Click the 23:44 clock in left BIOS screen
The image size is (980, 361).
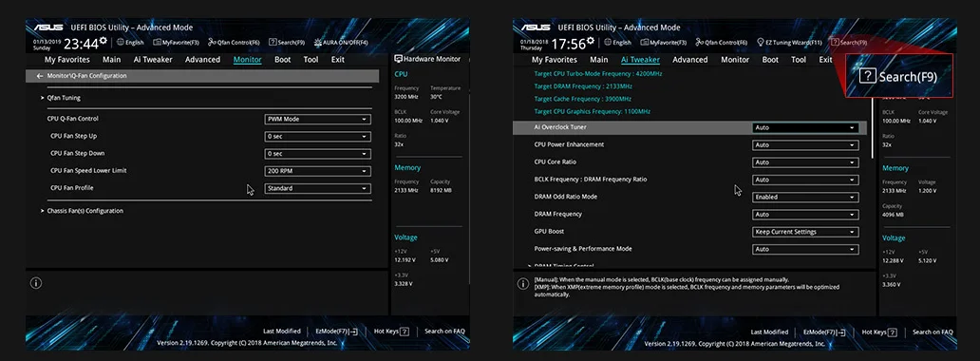[82, 44]
